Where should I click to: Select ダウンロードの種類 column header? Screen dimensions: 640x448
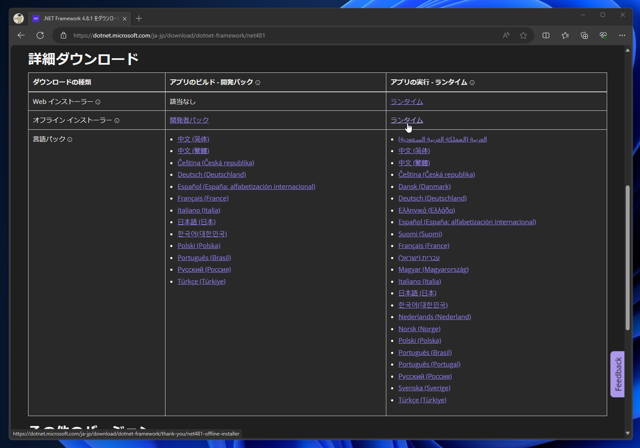click(62, 82)
